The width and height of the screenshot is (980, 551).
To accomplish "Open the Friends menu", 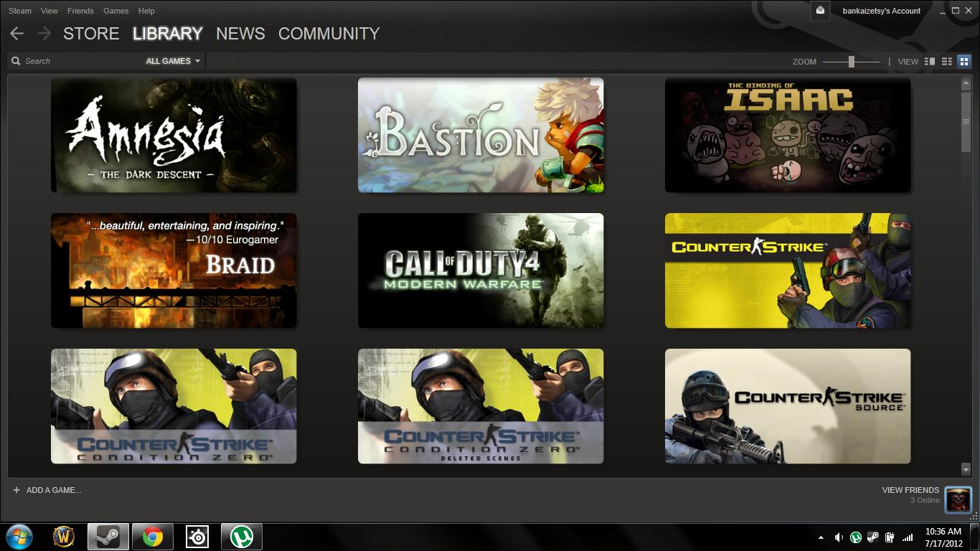I will 80,11.
